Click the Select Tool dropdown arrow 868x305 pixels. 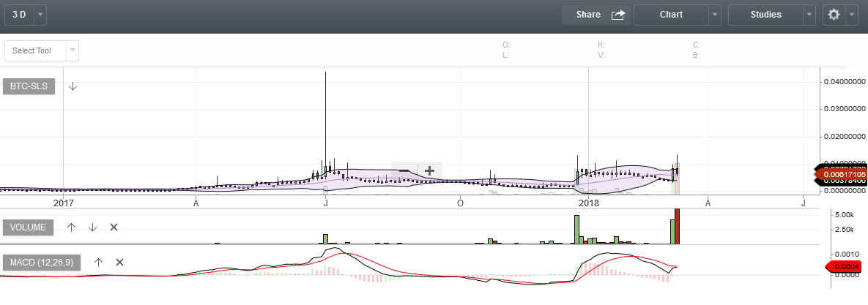pos(72,51)
